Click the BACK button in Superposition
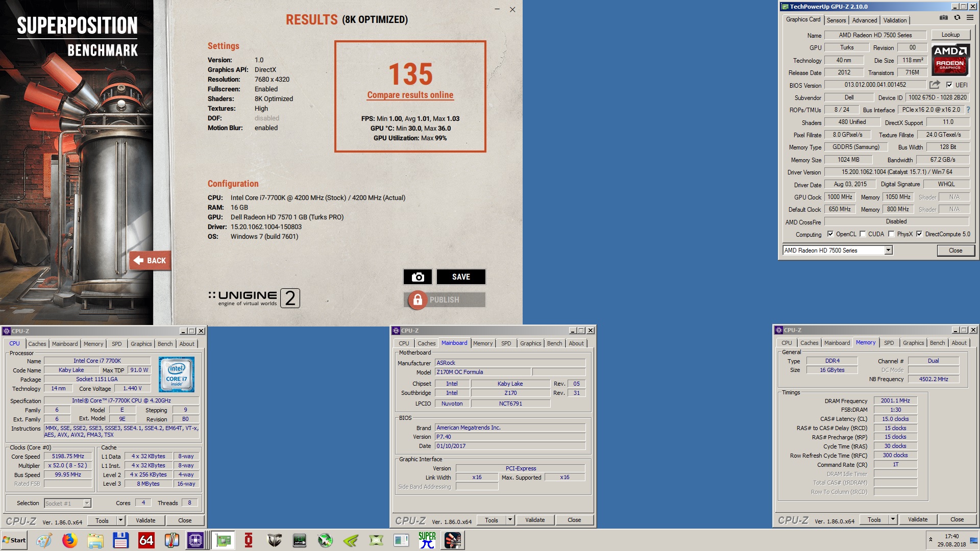 [x=150, y=260]
